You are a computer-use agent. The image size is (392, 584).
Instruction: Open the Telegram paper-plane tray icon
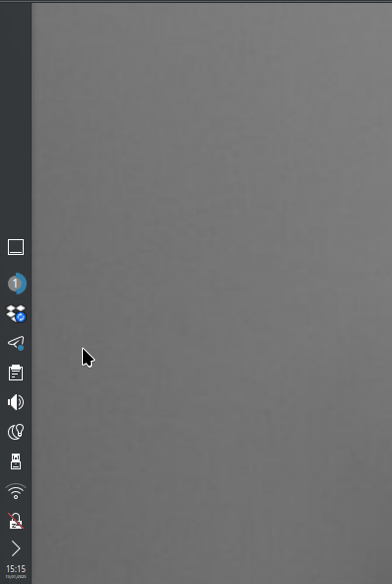coord(16,343)
